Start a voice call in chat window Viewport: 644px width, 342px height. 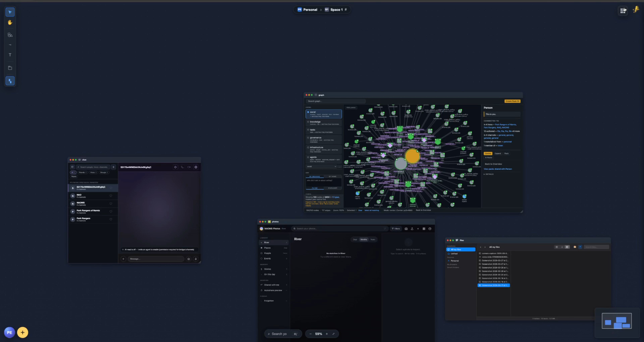(182, 167)
